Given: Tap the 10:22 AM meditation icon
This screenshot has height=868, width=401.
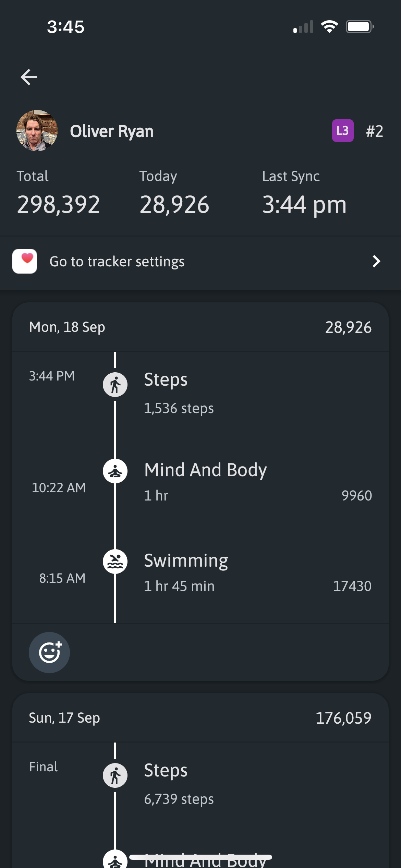Looking at the screenshot, I should pos(115,471).
